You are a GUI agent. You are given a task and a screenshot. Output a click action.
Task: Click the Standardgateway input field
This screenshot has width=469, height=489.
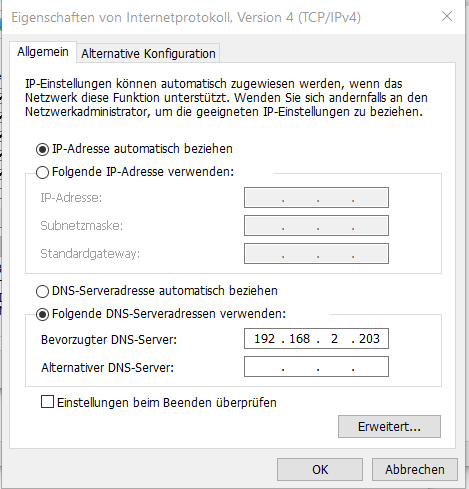coord(316,254)
